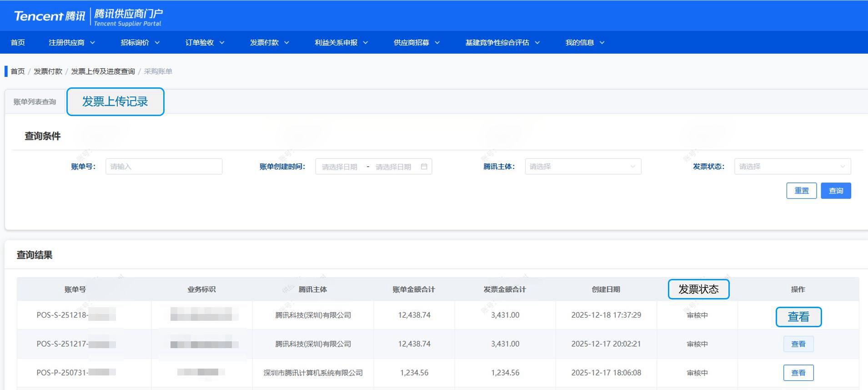This screenshot has height=390, width=868.
Task: Click 审核中 status in the POS-S-251218 row
Action: pyautogui.click(x=697, y=315)
